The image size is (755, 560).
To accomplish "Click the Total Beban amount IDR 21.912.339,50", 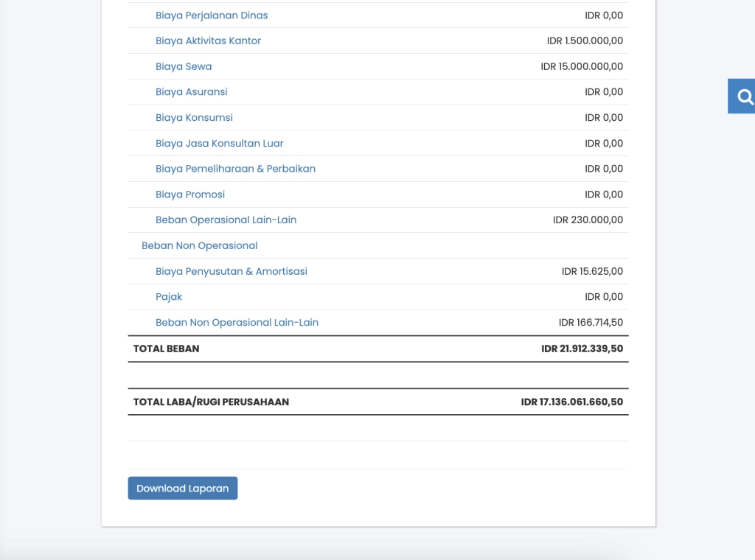I will pos(582,349).
